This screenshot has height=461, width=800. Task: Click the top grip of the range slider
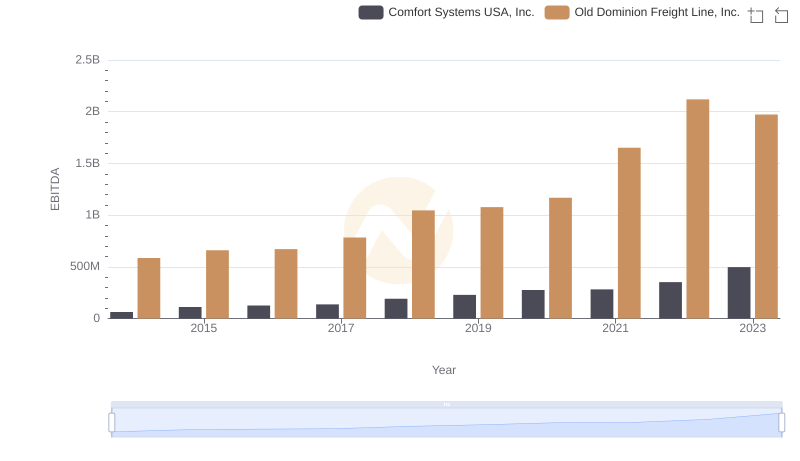446,404
